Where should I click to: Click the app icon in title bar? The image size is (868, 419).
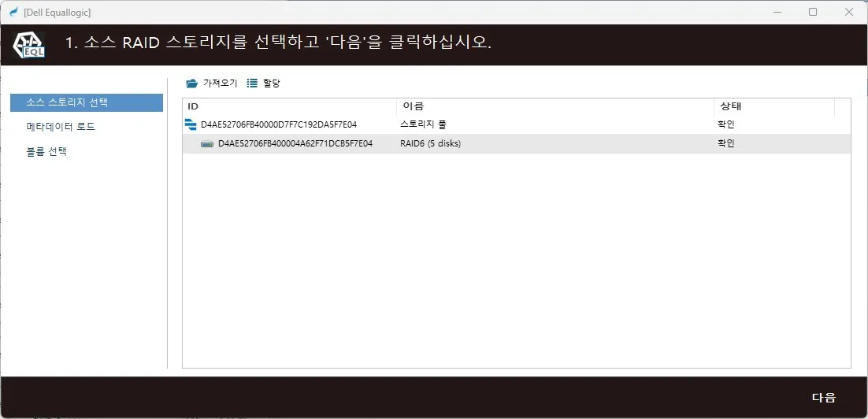(14, 12)
